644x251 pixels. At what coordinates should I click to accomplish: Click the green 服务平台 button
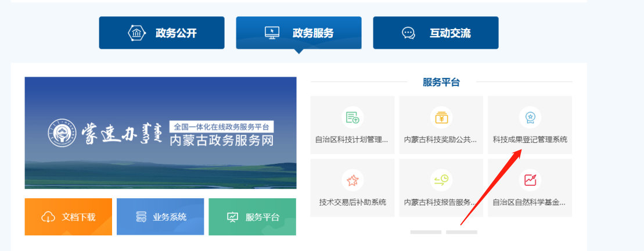point(252,217)
